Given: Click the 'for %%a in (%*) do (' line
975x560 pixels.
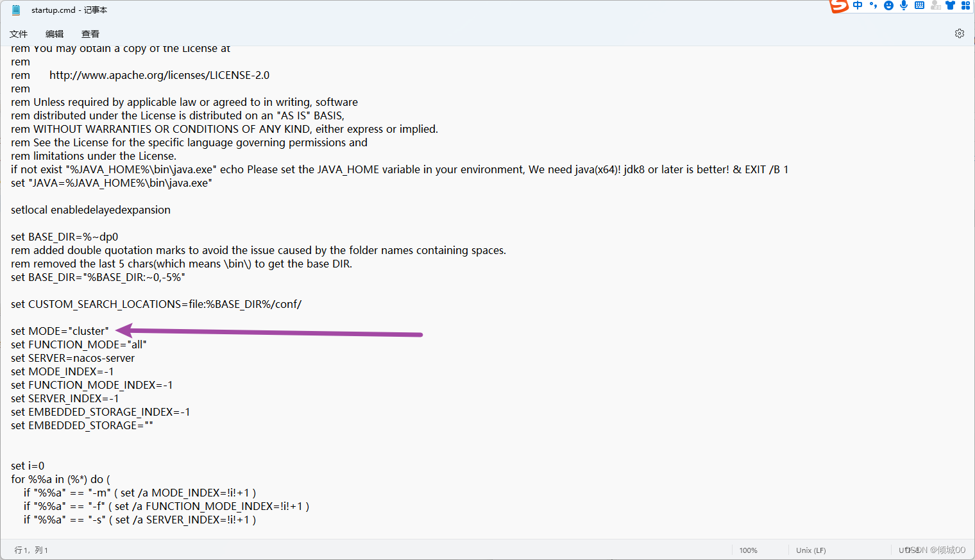Looking at the screenshot, I should point(60,479).
